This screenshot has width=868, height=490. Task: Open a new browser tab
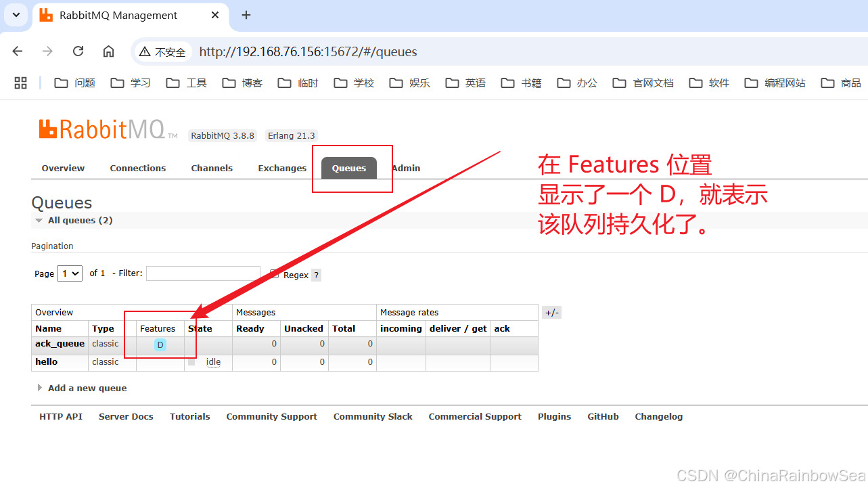(x=246, y=15)
